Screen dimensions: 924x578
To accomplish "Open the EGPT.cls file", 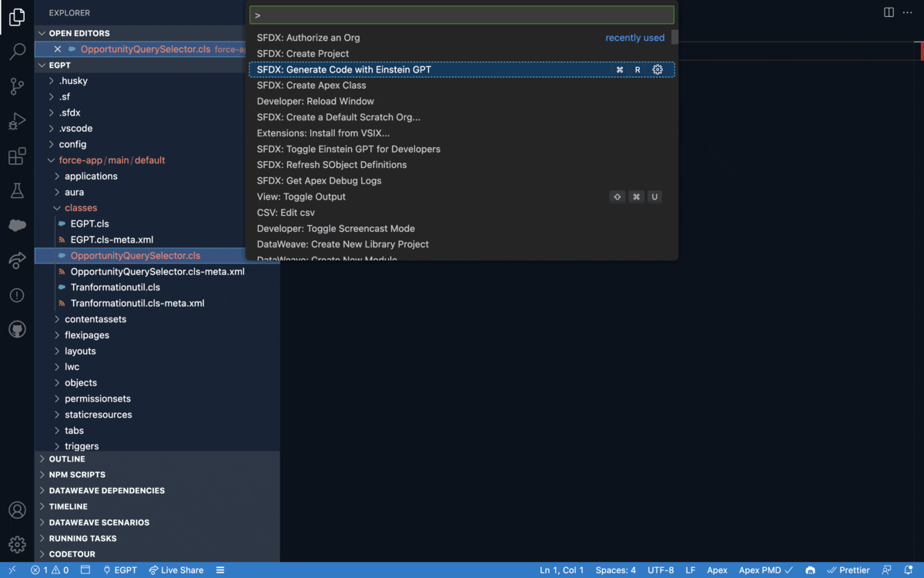I will click(x=89, y=223).
